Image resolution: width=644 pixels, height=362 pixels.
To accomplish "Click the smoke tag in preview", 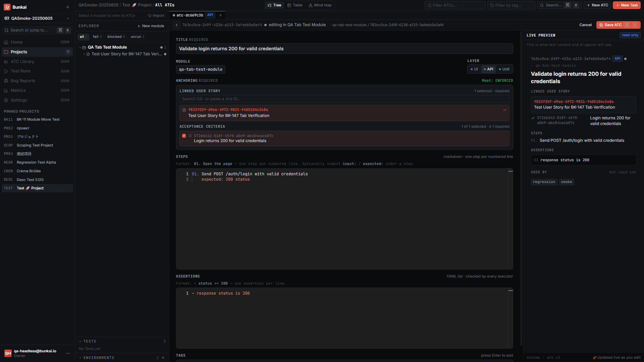I will click(x=567, y=182).
